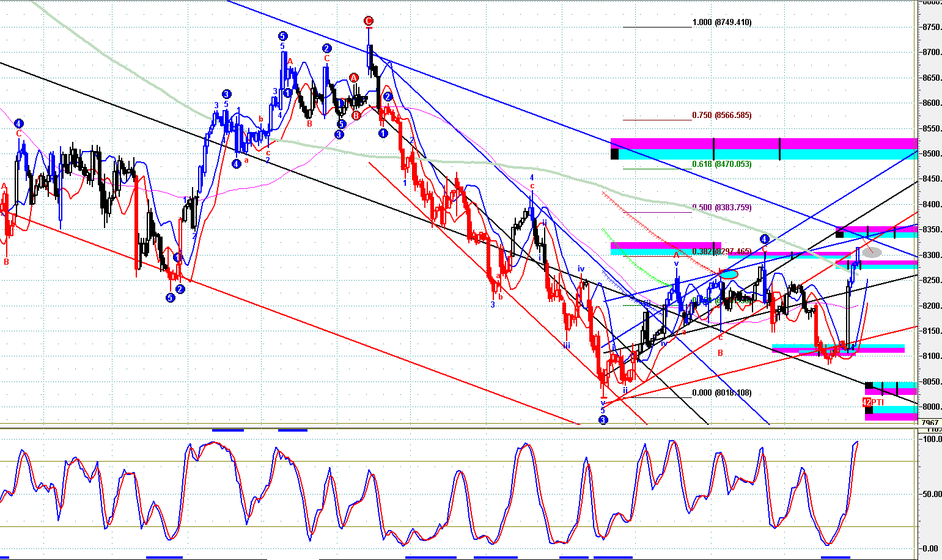Screen dimensions: 942x560
Task: Click the 8500 price axis label
Action: pos(932,154)
